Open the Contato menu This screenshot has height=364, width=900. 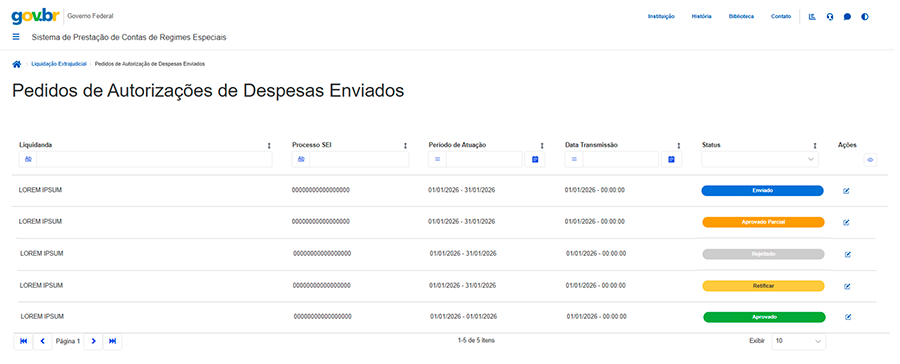[781, 17]
